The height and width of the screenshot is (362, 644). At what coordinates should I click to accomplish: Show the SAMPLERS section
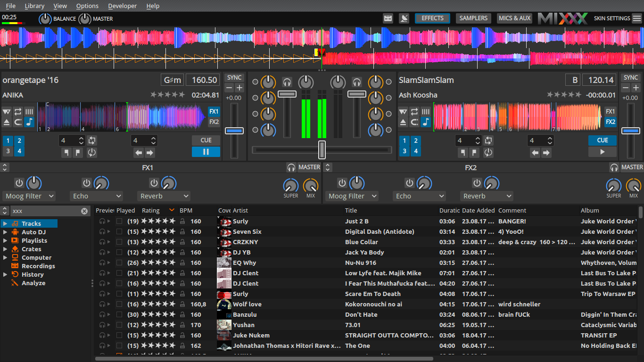473,18
